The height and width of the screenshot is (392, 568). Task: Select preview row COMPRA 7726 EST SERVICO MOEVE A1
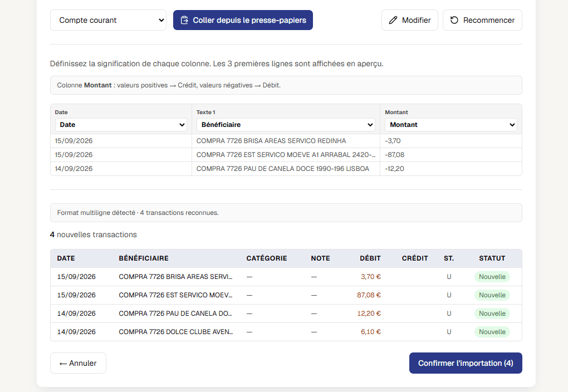coord(286,155)
